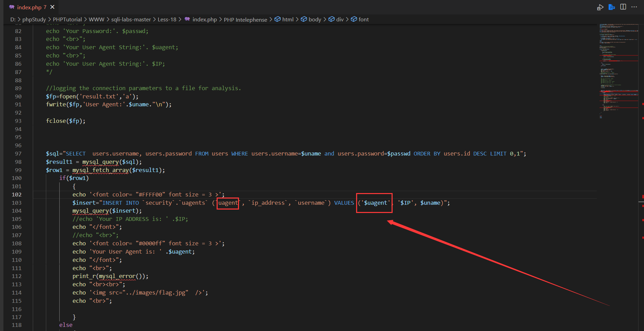Open the index.php breadcrumb file picker
Viewport: 644px width, 331px height.
click(201, 20)
